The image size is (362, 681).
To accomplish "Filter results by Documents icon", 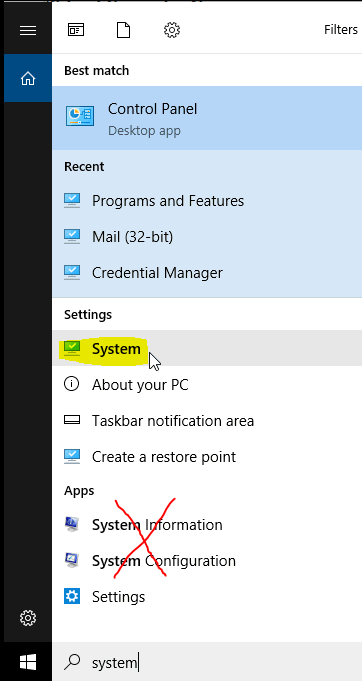I will click(123, 30).
